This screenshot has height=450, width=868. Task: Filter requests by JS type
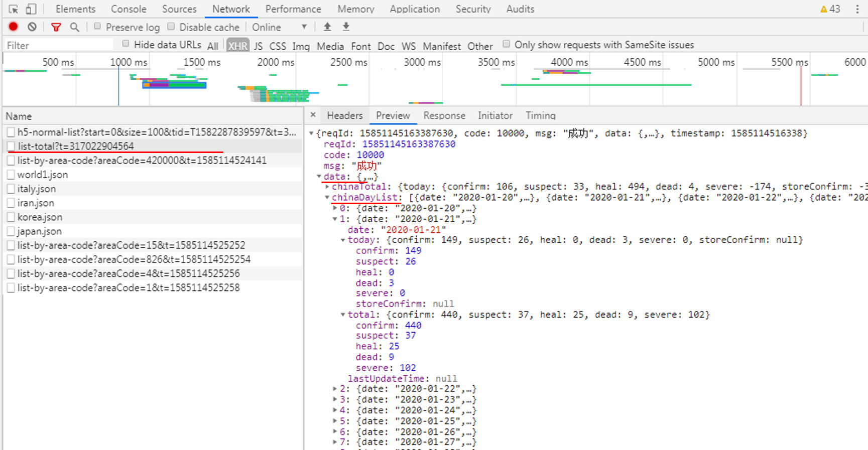(258, 46)
